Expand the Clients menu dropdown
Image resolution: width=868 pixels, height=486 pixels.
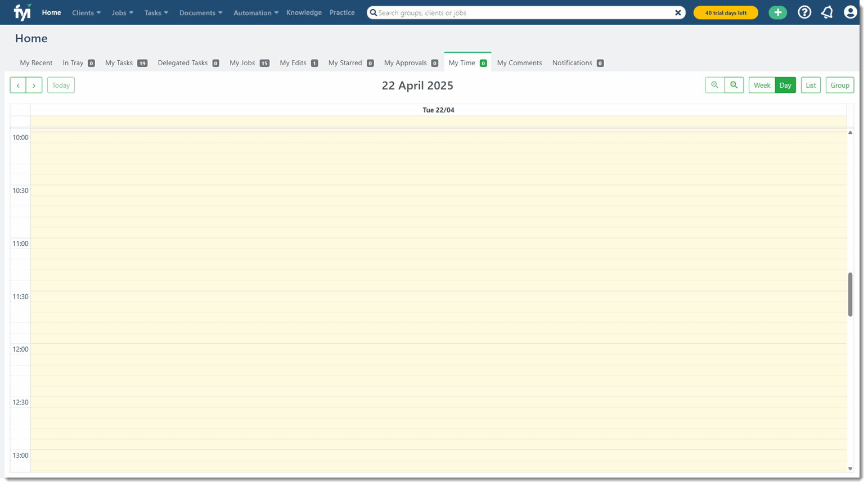(x=87, y=12)
